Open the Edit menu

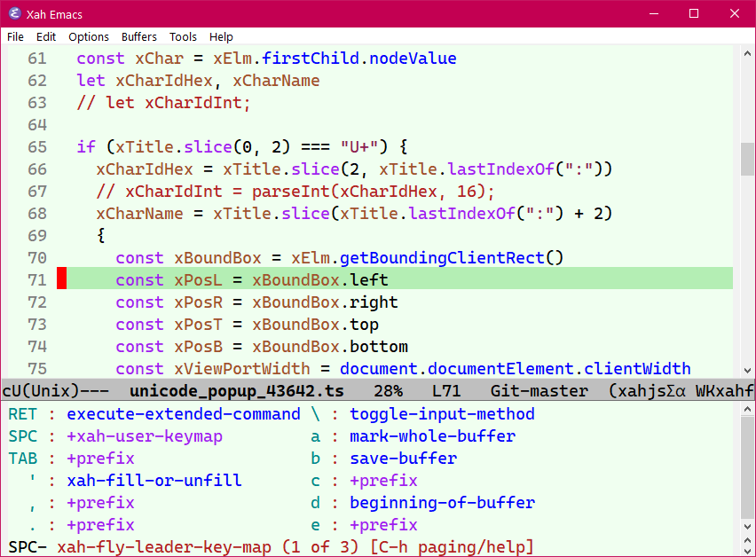(x=46, y=36)
